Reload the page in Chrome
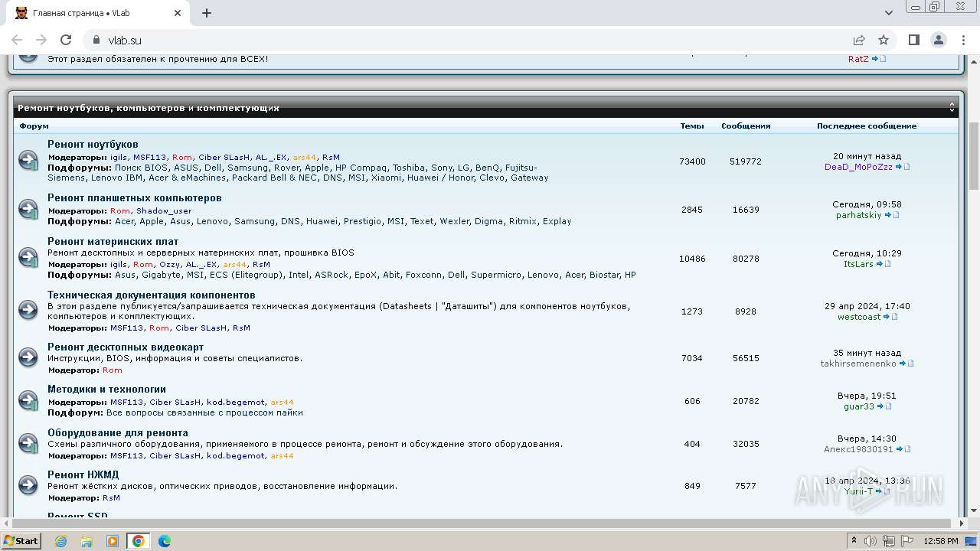980x551 pixels. coord(66,40)
